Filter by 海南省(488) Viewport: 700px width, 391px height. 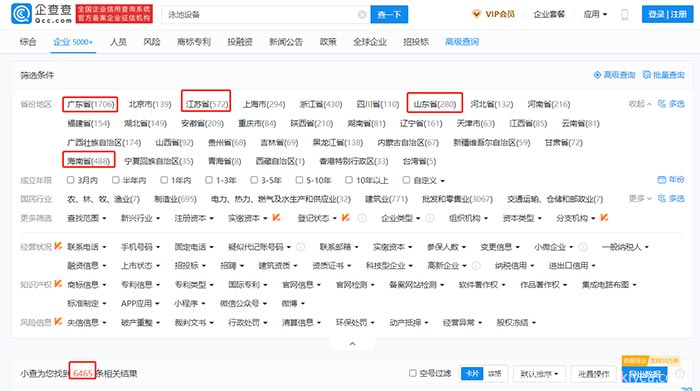coord(88,161)
